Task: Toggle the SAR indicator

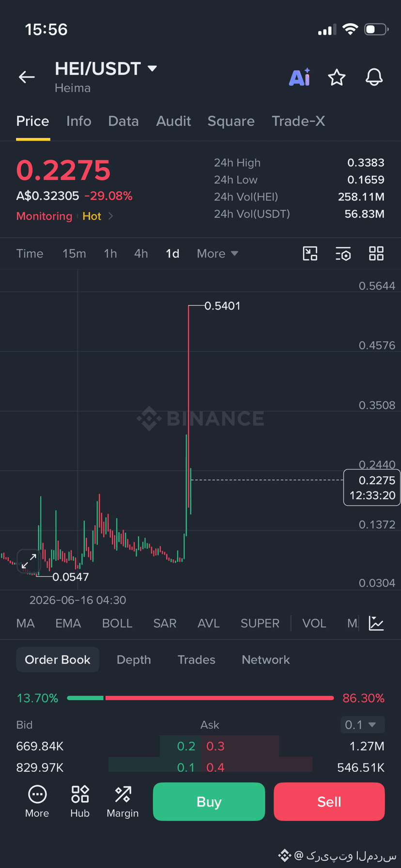Action: (165, 624)
